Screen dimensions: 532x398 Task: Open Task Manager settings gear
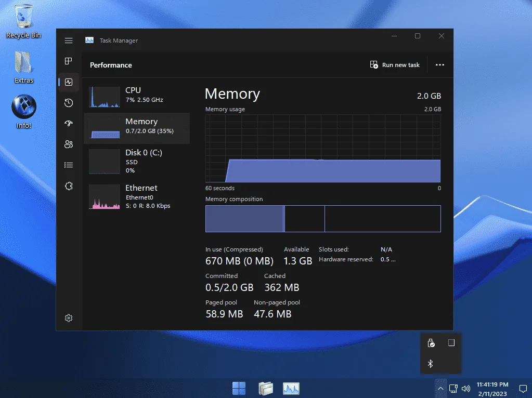pyautogui.click(x=69, y=318)
